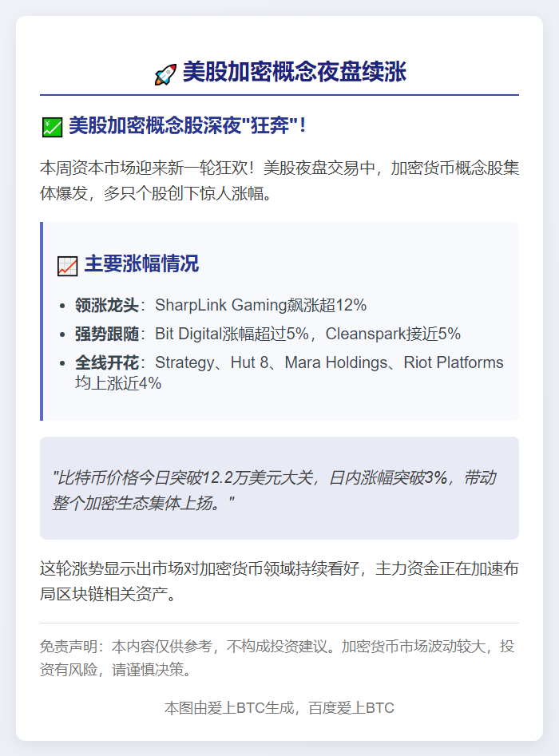Image resolution: width=559 pixels, height=756 pixels.
Task: Click the rising chart emoji beside 主要涨幅情况
Action: 68,266
